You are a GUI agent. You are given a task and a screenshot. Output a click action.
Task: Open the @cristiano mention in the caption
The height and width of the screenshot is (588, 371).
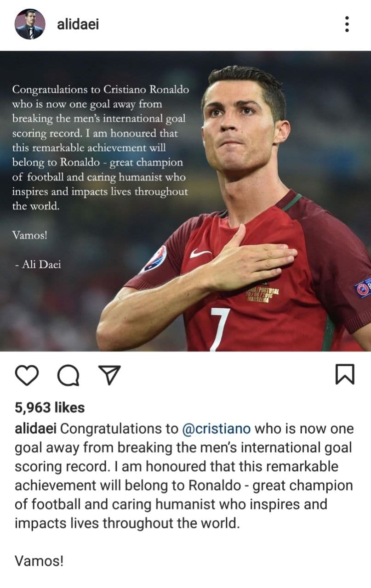(x=217, y=429)
